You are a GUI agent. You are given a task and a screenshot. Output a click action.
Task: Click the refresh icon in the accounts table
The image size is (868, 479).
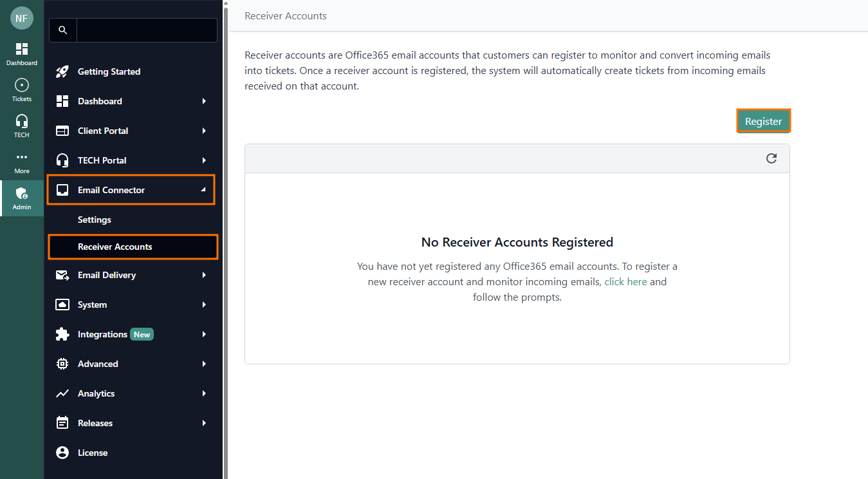(x=771, y=158)
